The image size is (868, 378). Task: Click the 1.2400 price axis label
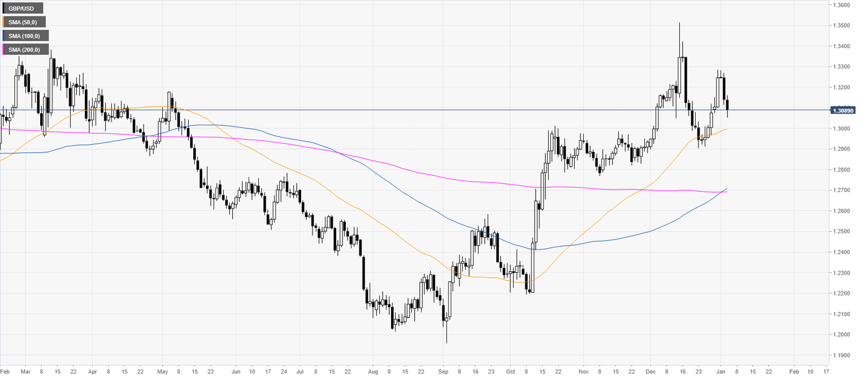(842, 253)
